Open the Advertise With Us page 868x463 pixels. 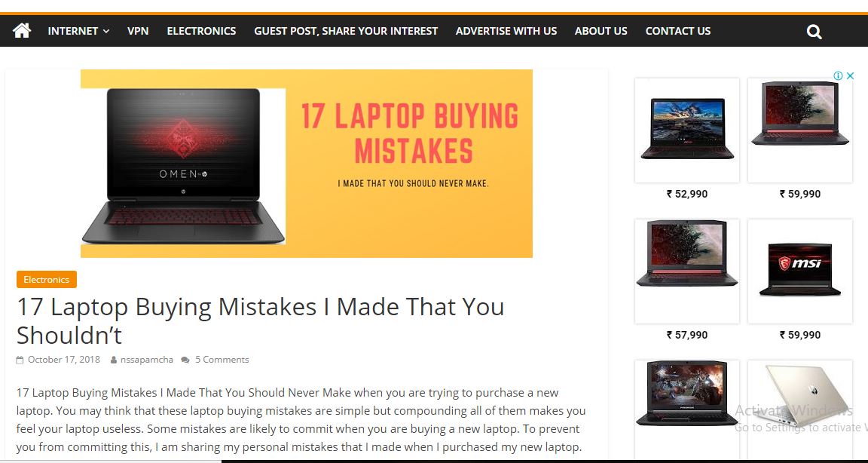[506, 31]
